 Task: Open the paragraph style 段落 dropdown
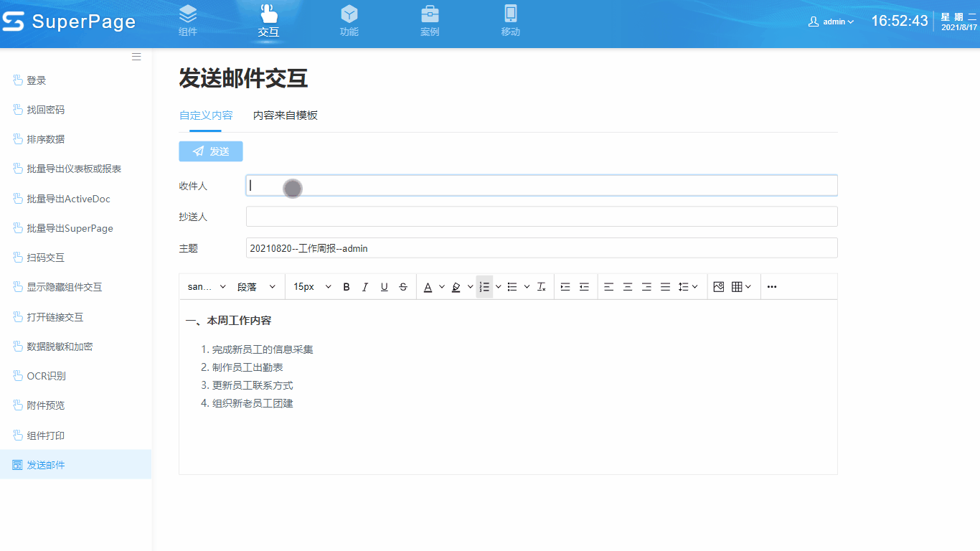[x=255, y=286]
